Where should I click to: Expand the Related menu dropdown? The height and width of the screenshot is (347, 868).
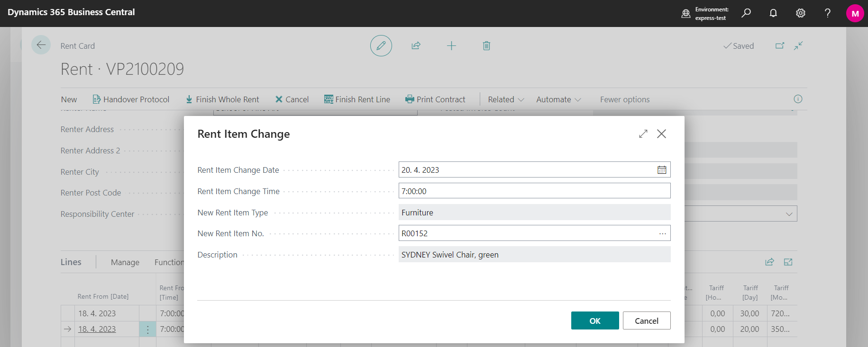coord(506,99)
